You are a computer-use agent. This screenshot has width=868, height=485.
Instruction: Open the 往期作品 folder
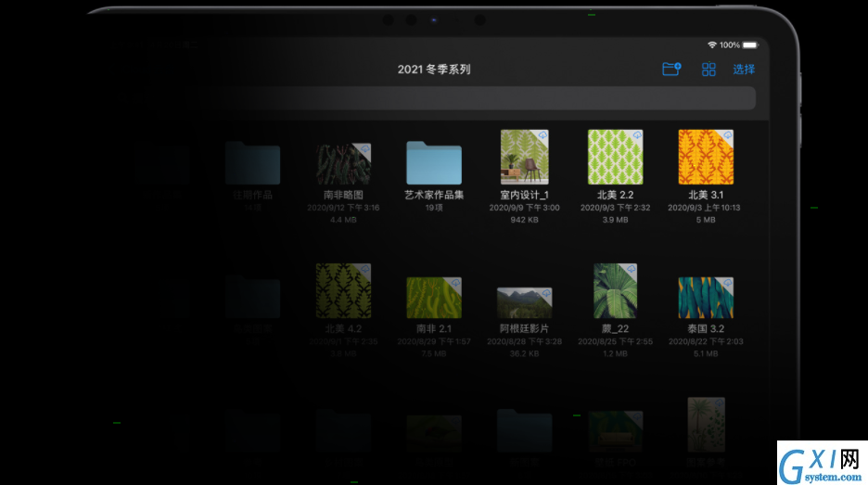coord(252,163)
